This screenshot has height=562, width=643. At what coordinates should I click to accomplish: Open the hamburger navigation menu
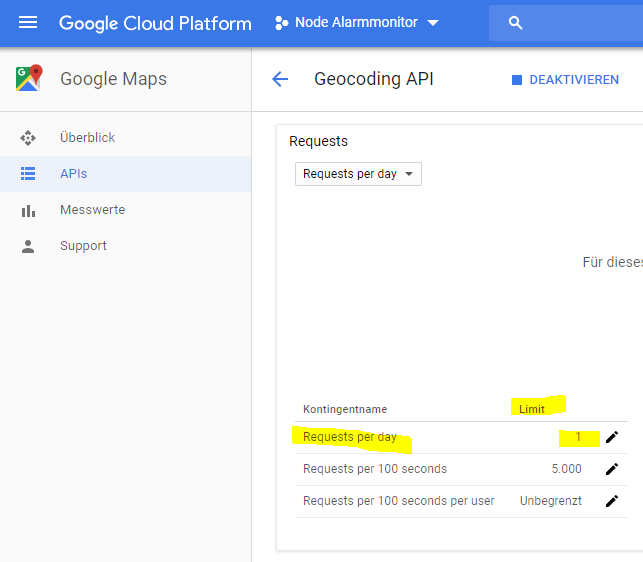coord(28,22)
